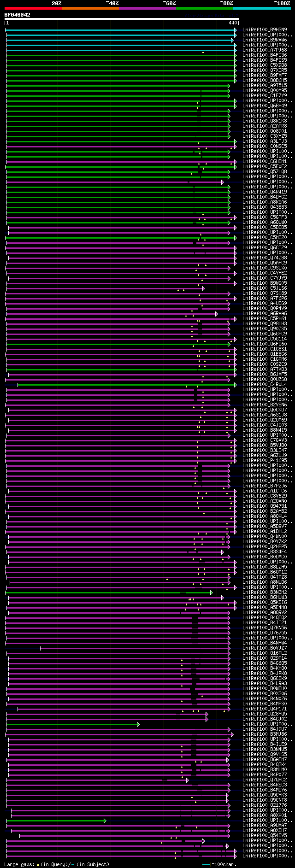This screenshot has height=868, width=295.
Task: Select the query name BP046042
Action: click(x=18, y=15)
